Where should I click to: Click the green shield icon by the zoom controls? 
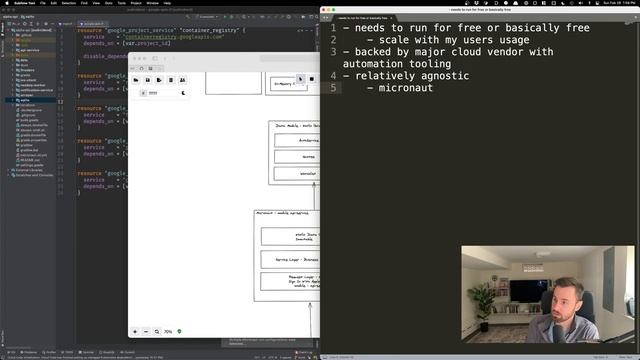click(x=179, y=331)
